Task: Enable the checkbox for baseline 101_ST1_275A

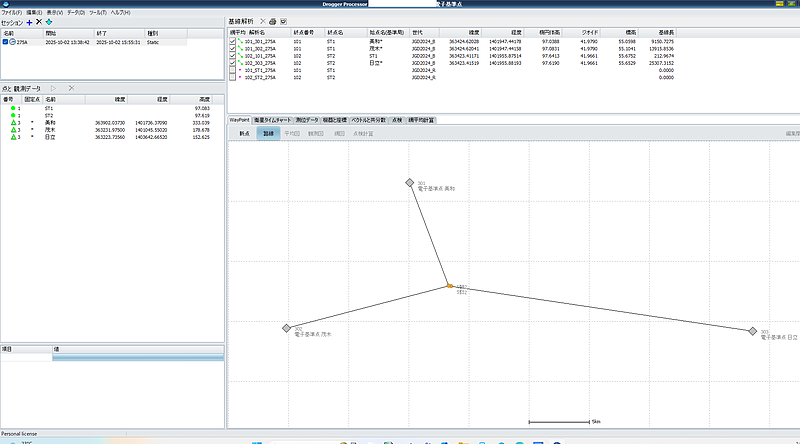Action: click(x=233, y=70)
